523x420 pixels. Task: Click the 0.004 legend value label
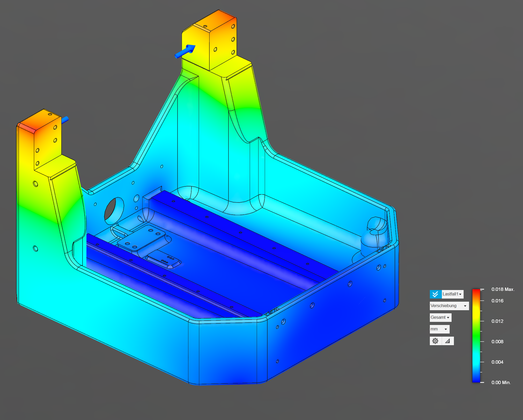pyautogui.click(x=497, y=362)
